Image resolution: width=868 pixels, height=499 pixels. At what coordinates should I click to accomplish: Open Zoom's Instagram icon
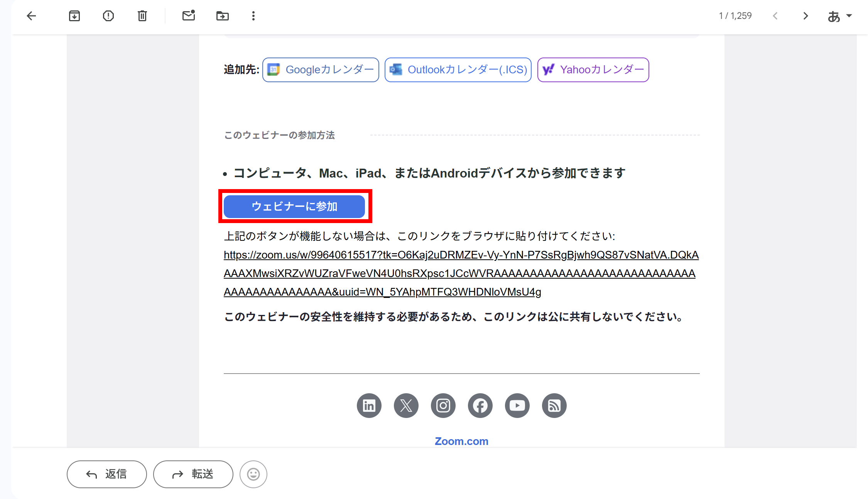tap(443, 406)
